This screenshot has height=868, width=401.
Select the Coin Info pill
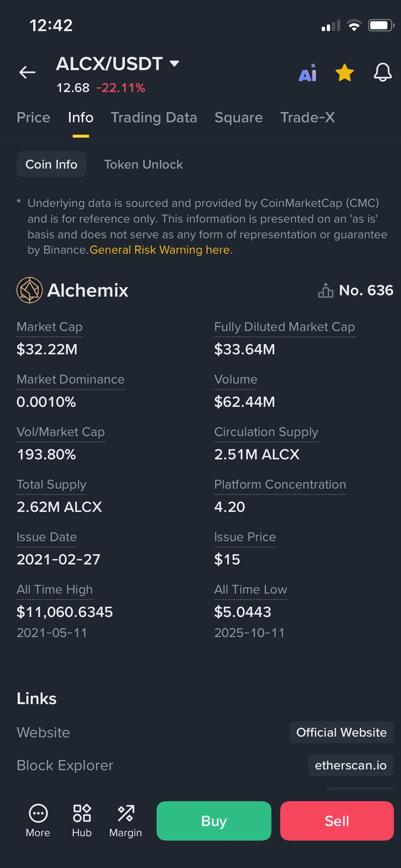[52, 164]
